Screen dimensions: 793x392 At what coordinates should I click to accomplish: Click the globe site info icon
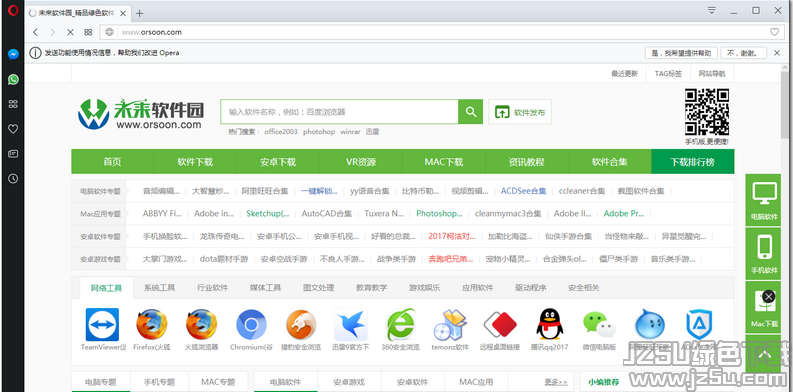coord(109,32)
